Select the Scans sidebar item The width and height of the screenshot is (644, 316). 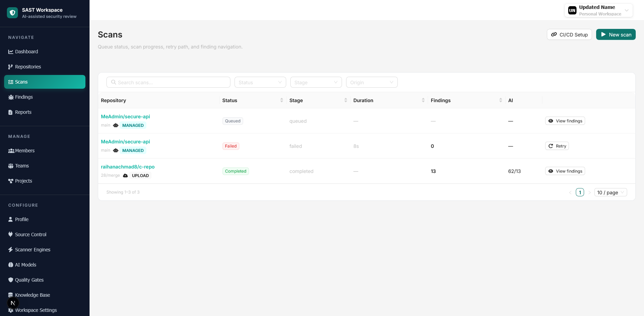(x=45, y=82)
